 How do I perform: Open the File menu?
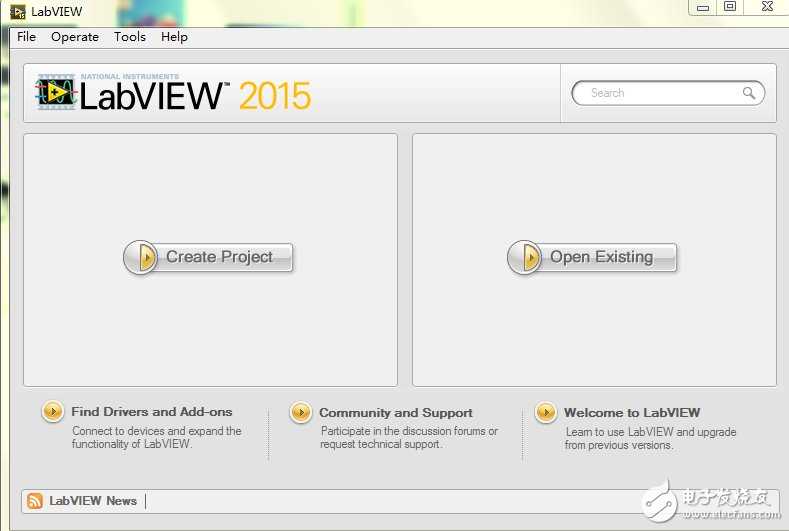pos(26,37)
